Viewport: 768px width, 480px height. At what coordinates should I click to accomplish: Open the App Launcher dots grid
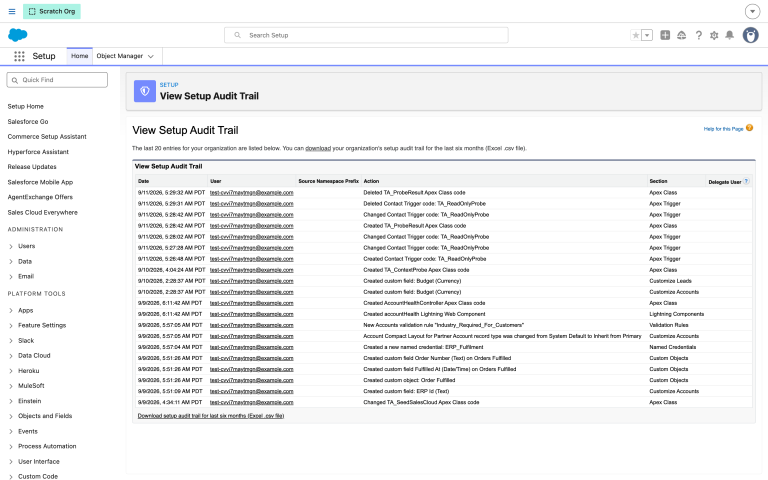(x=19, y=56)
